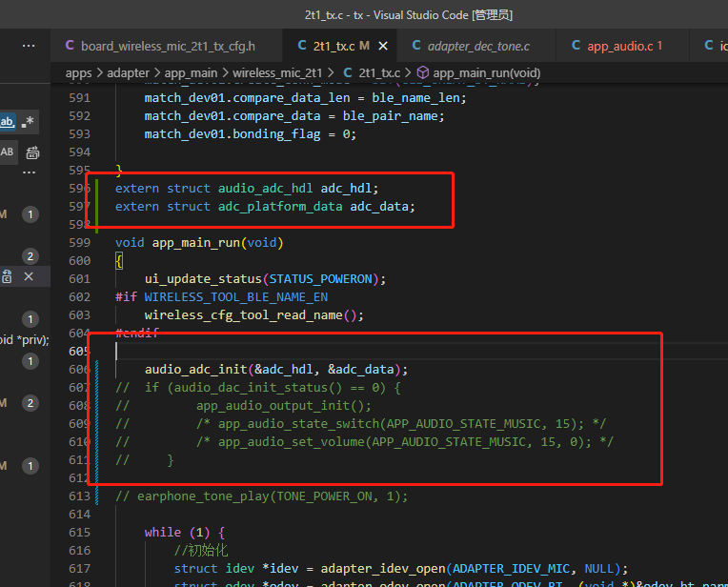Open the search result ending in '*priv);'
The height and width of the screenshot is (587, 728).
(25, 340)
